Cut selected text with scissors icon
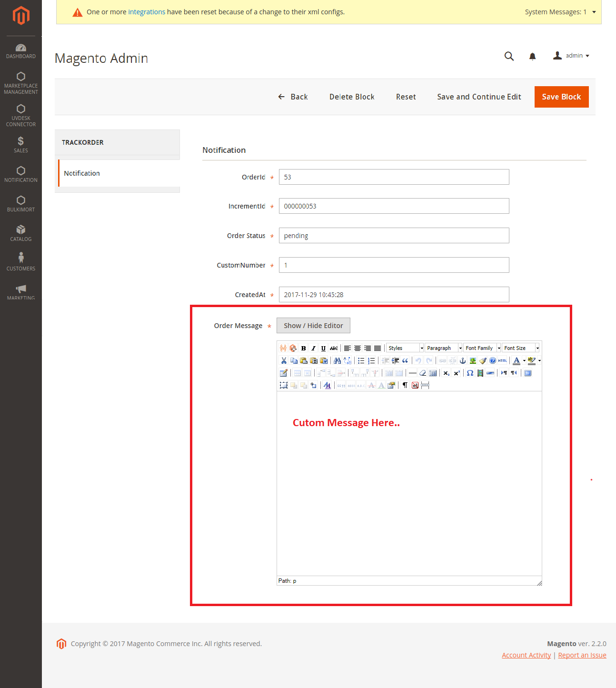The height and width of the screenshot is (688, 616). (x=284, y=361)
